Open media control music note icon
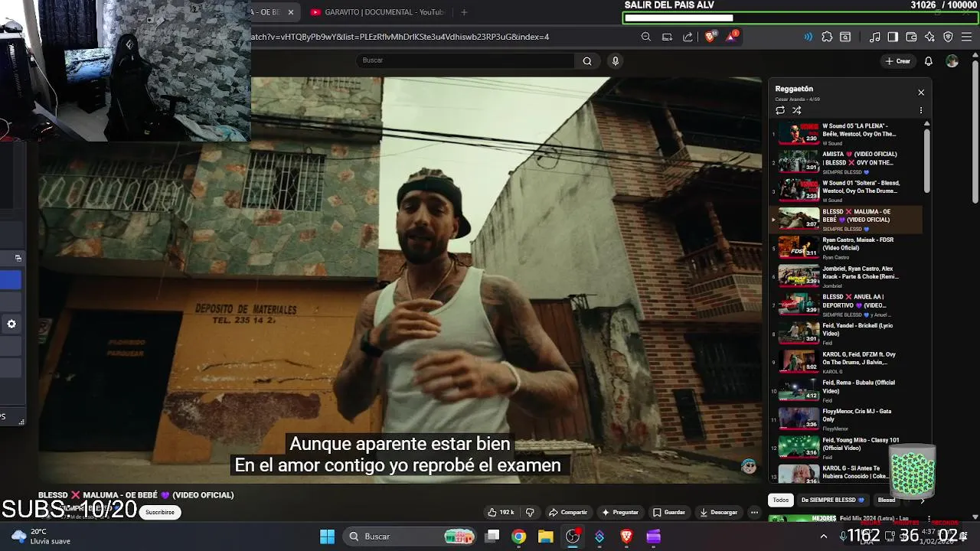 coord(875,37)
